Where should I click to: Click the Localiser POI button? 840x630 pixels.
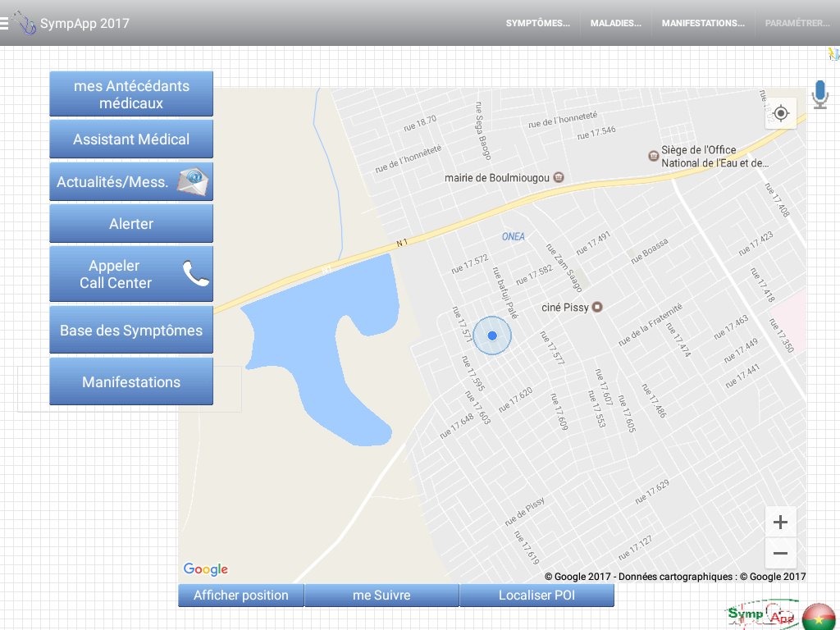[x=536, y=596]
